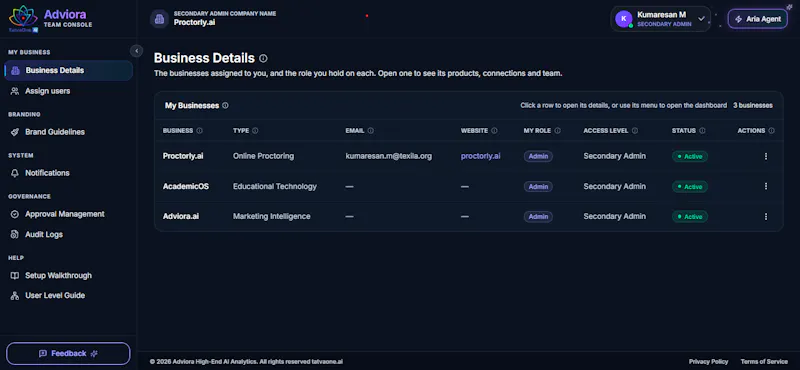Click Business Details sidebar icon

pos(15,70)
